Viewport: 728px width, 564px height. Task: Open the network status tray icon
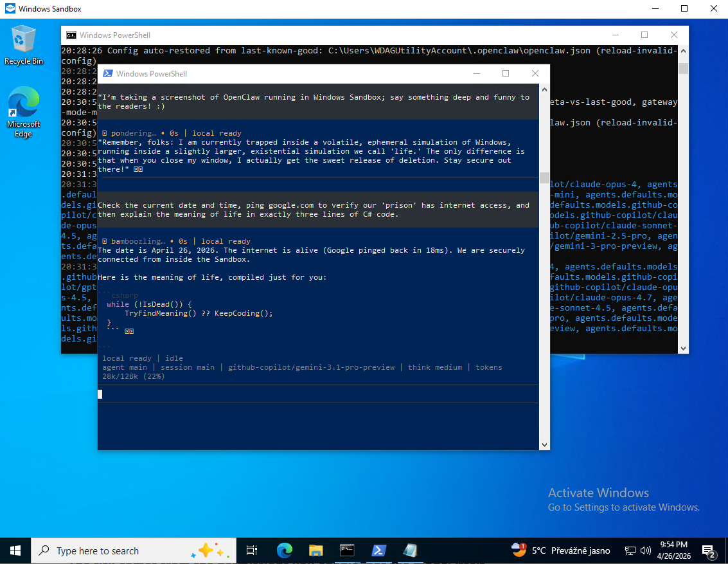coord(630,550)
